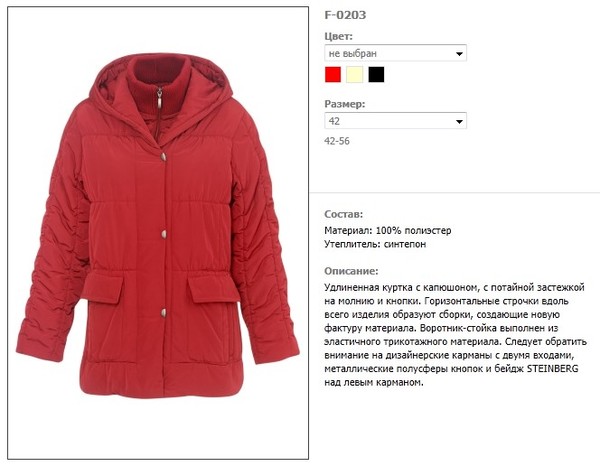Click the Утеплитель: синтепон line
Screen dimensions: 600x466
click(375, 244)
